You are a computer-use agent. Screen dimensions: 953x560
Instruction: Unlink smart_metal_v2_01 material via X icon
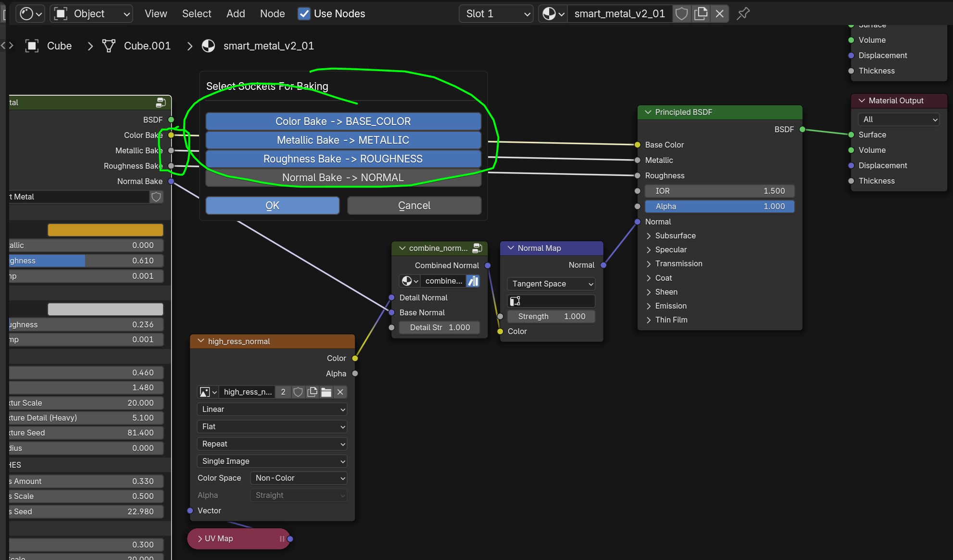click(719, 13)
